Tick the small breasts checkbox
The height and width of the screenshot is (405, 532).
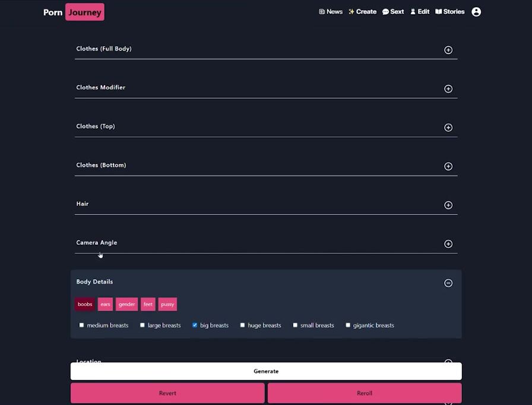(x=295, y=325)
